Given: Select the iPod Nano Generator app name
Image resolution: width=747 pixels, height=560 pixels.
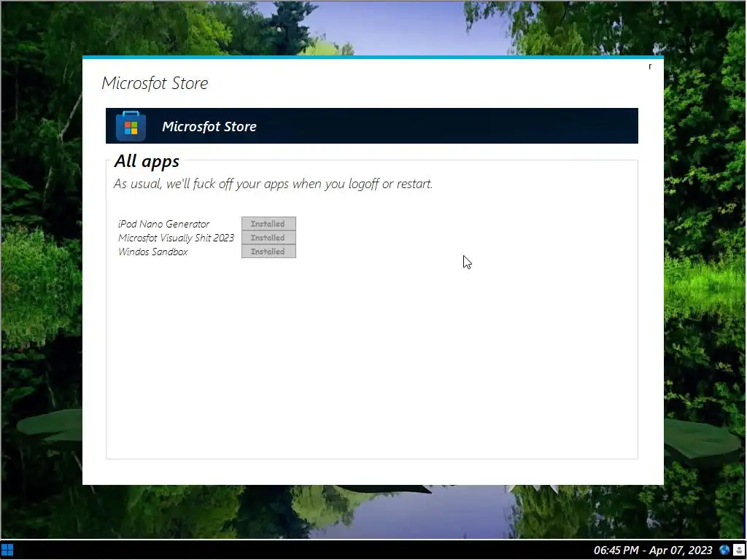Looking at the screenshot, I should [x=163, y=224].
